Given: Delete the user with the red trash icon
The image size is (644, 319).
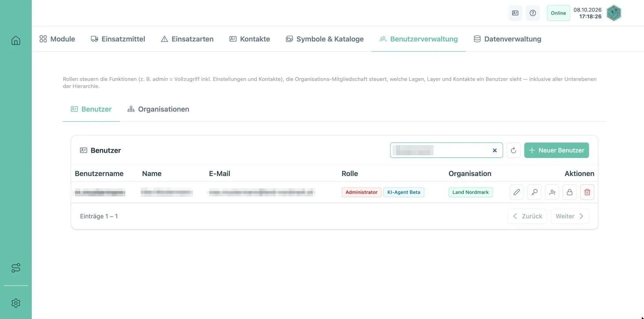Looking at the screenshot, I should click(x=588, y=192).
